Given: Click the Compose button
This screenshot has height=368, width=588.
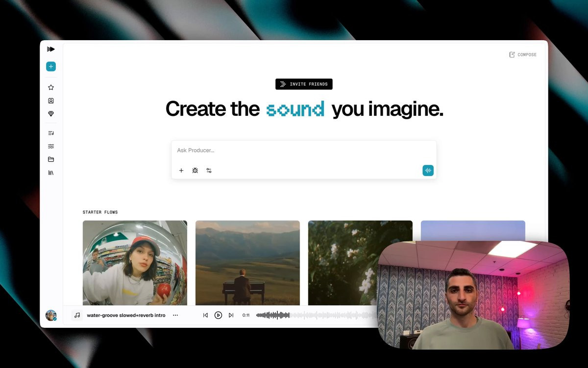Looking at the screenshot, I should tap(523, 54).
